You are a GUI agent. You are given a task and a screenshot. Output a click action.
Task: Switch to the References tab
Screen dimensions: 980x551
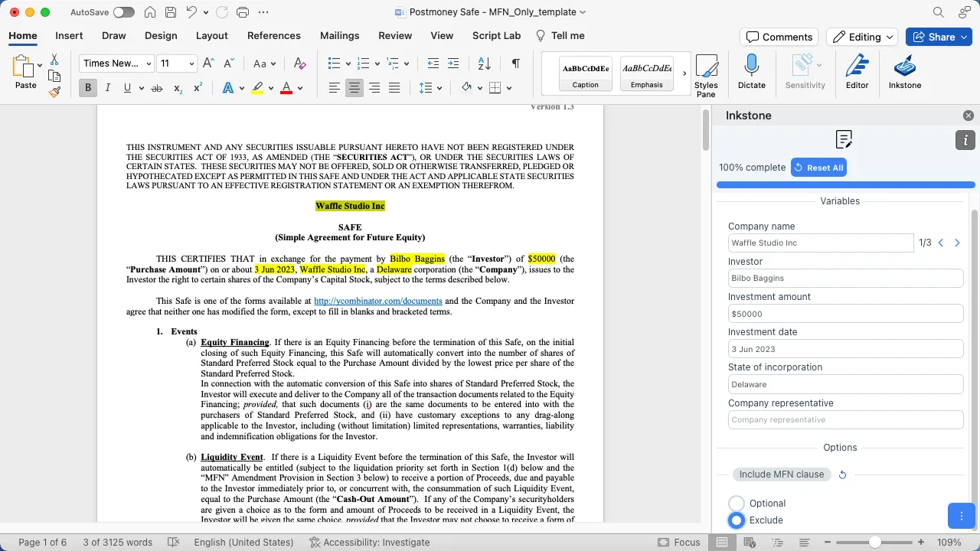click(274, 35)
